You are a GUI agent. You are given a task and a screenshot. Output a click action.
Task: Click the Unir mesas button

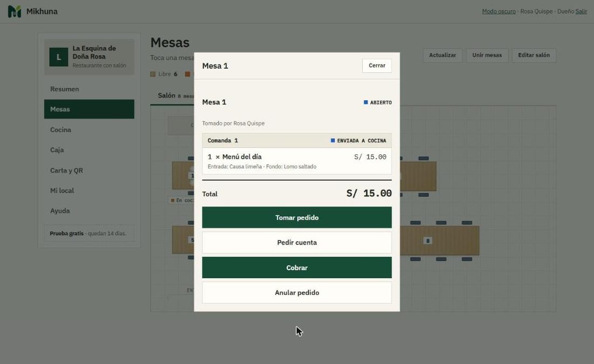pyautogui.click(x=487, y=55)
